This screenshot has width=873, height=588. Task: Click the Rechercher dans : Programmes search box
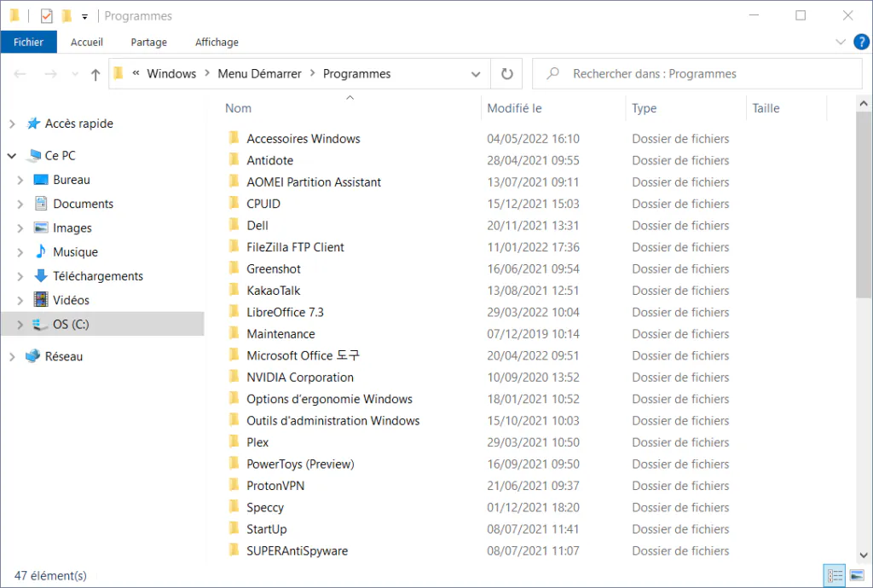coord(697,74)
